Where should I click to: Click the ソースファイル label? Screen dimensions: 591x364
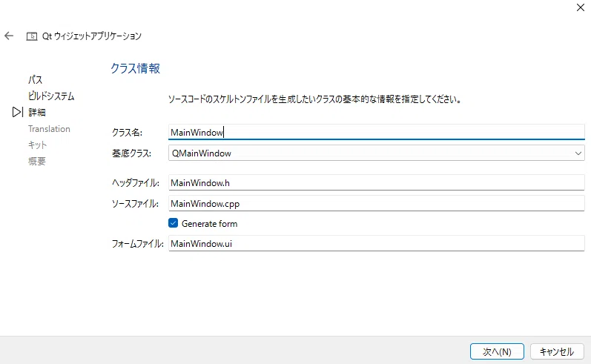[x=135, y=203]
